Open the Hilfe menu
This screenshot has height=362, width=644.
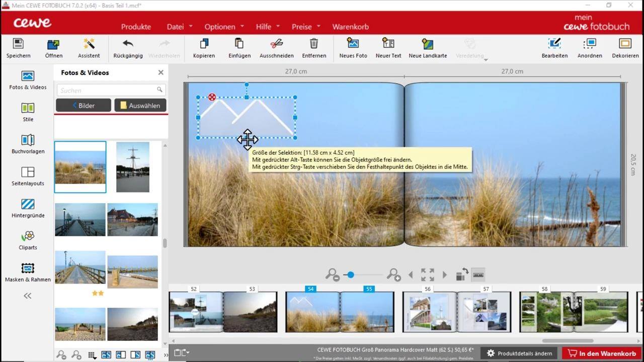[x=268, y=27]
